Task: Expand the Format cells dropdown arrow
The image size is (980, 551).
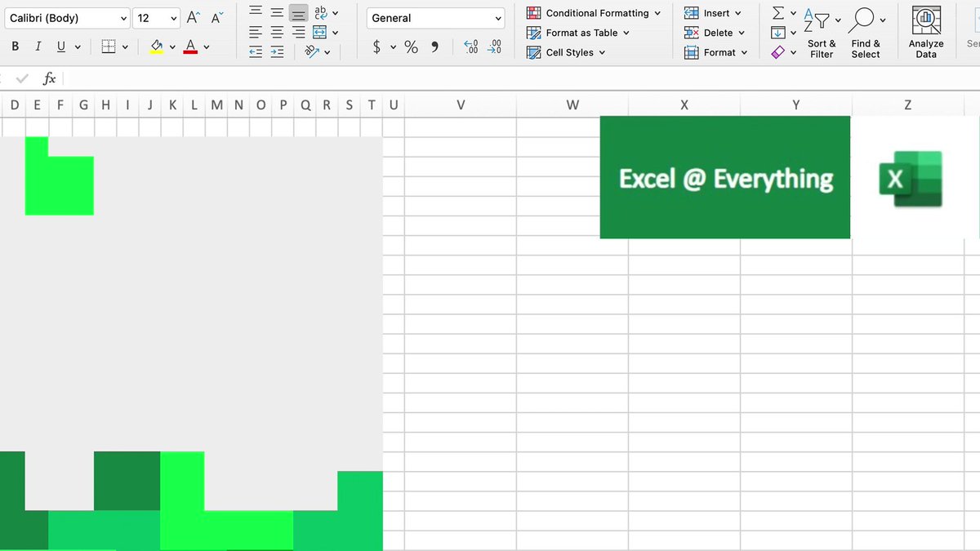Action: [744, 52]
